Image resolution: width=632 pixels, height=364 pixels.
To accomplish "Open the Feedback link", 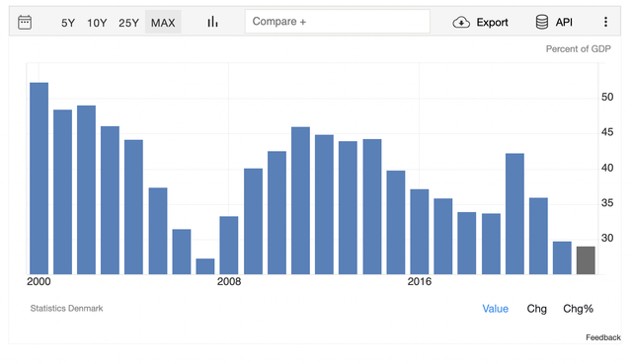I will [603, 337].
